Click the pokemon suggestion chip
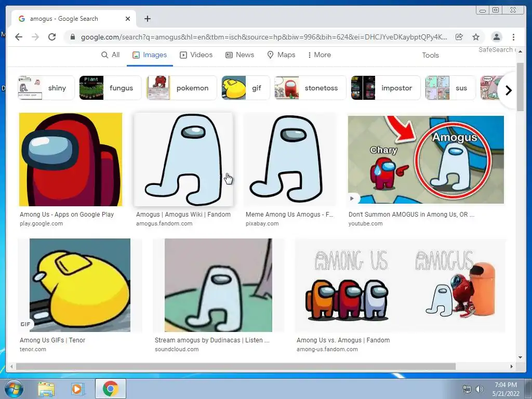The width and height of the screenshot is (532, 399). (181, 88)
